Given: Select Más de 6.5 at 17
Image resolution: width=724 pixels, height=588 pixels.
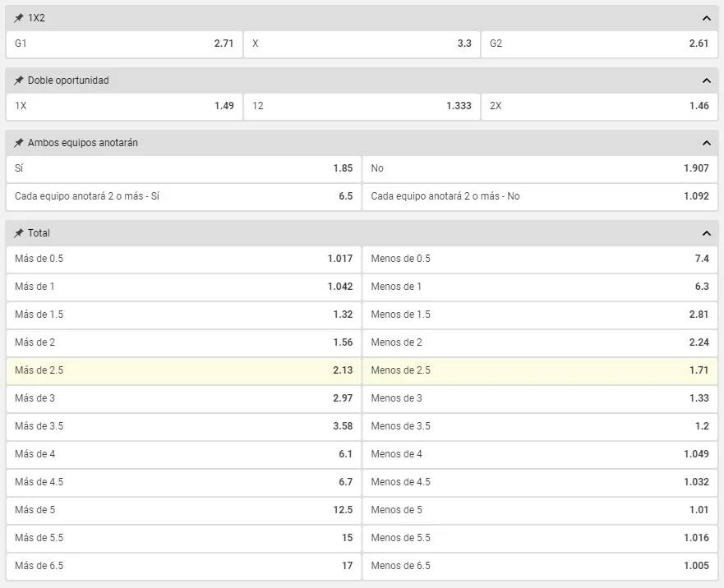Looking at the screenshot, I should (x=183, y=566).
